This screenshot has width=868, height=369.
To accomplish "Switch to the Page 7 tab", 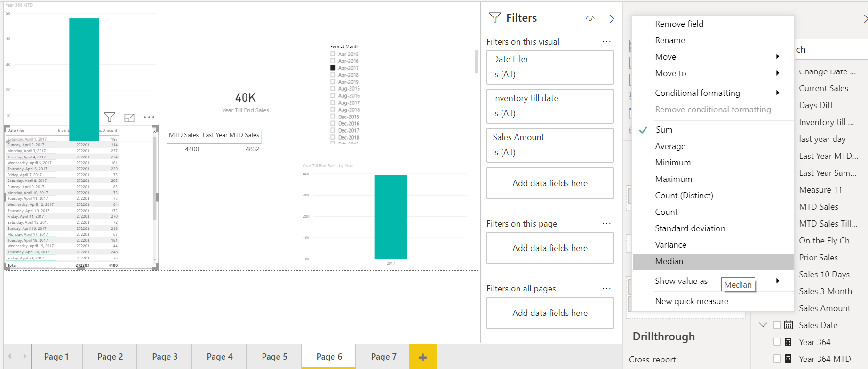I will (x=383, y=357).
